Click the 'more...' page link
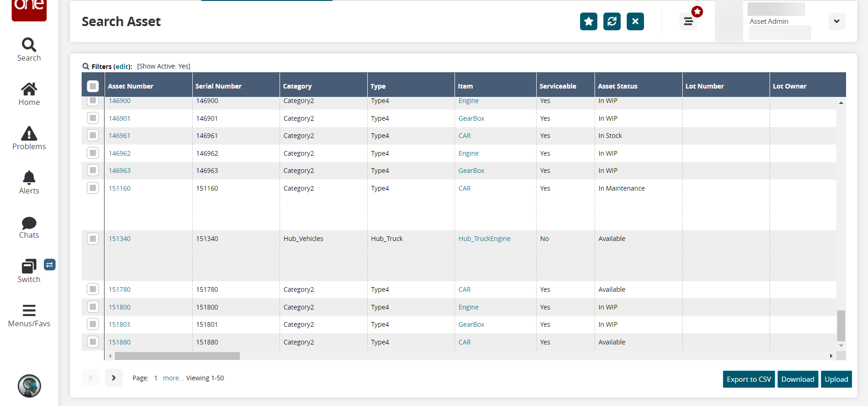This screenshot has height=406, width=868. coord(173,378)
